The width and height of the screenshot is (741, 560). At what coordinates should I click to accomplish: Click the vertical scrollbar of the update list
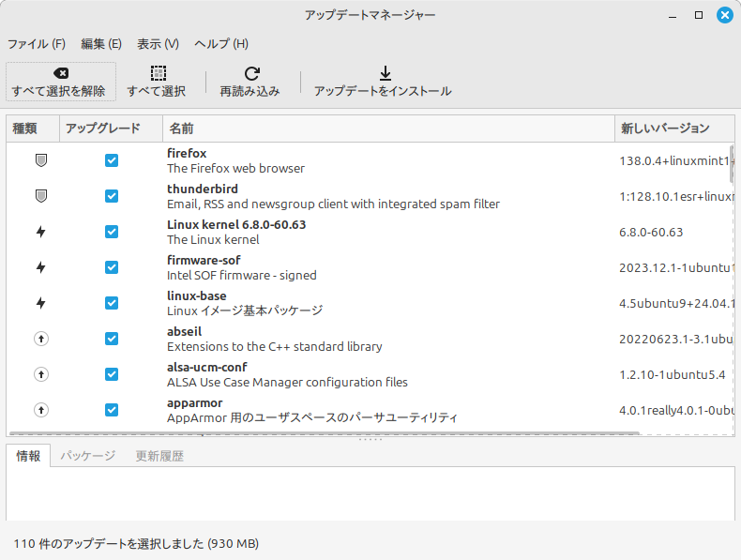(732, 164)
